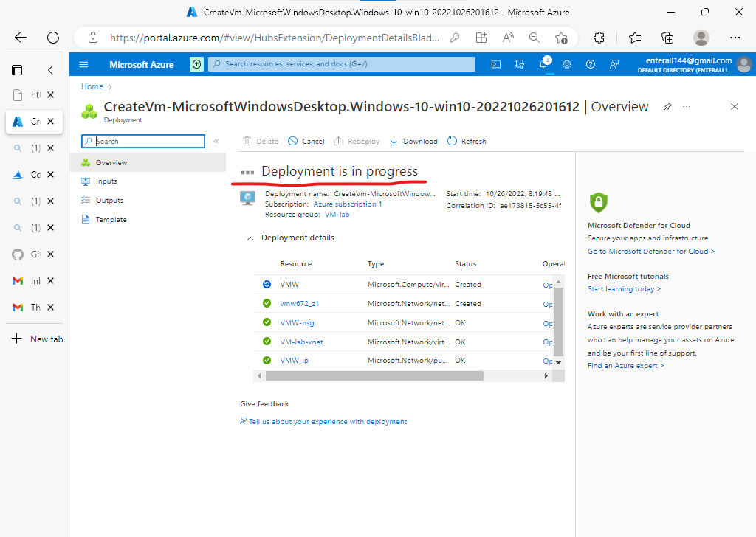Refresh the deployment status
The width and height of the screenshot is (756, 537).
pos(467,141)
